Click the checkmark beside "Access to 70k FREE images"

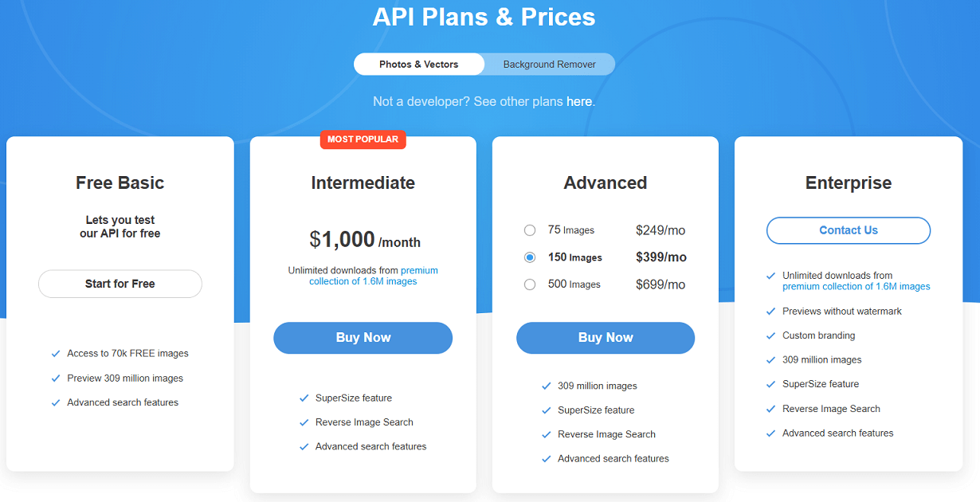(56, 353)
